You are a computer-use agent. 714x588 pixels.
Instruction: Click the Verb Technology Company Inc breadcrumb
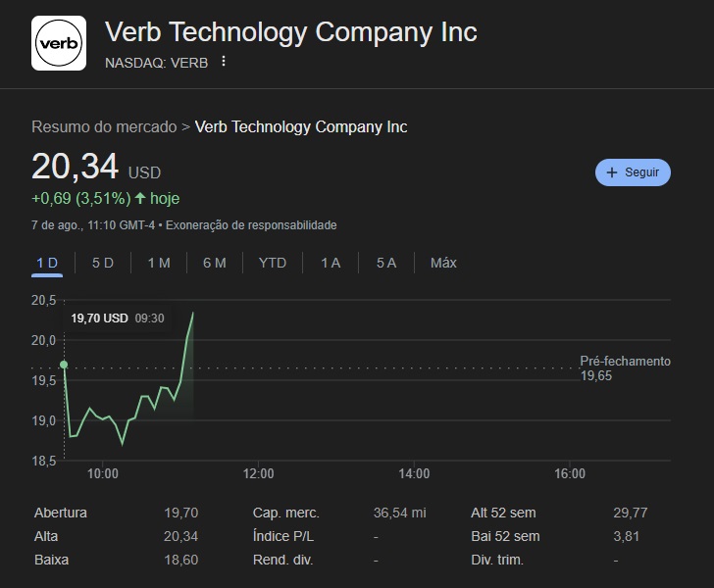(301, 127)
